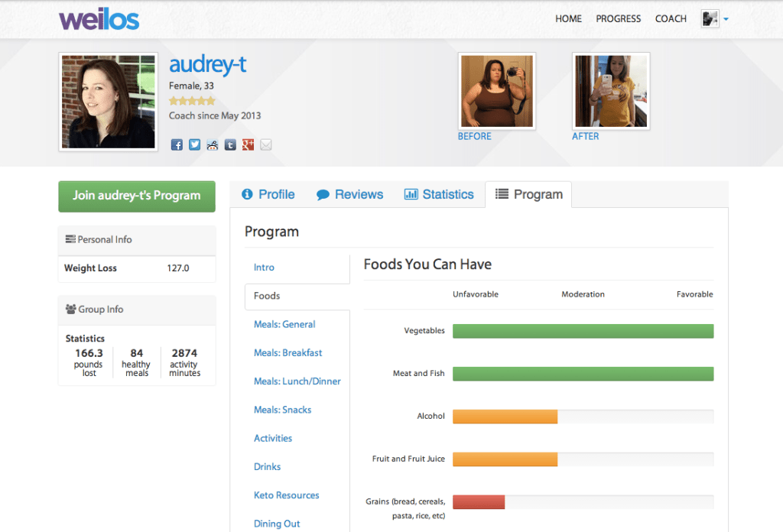Click the BEFORE caption link
Image resolution: width=783 pixels, height=532 pixels.
(474, 136)
